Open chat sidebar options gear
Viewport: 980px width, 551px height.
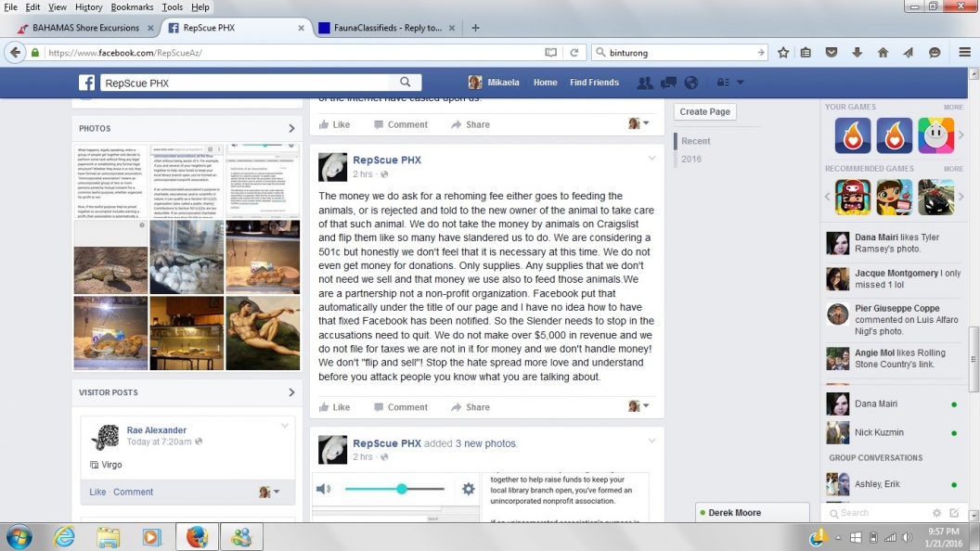tap(936, 513)
